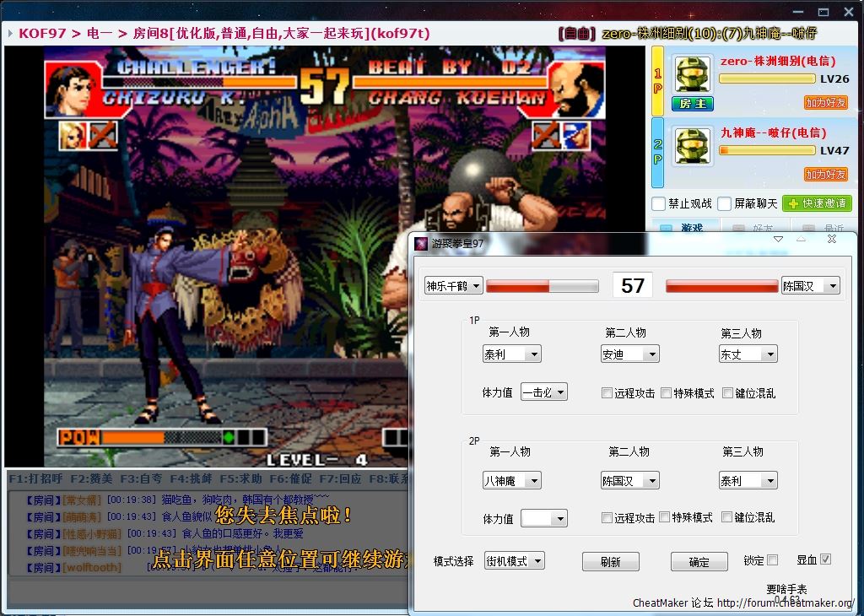Toggle the 屏蔽聊天 checkbox

(724, 203)
